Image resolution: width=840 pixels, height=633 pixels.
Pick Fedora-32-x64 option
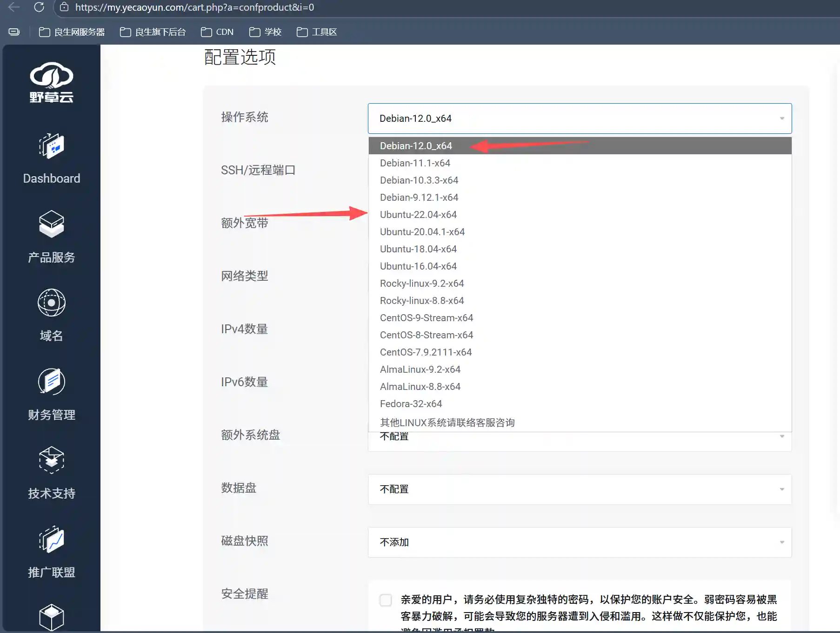[x=580, y=404]
